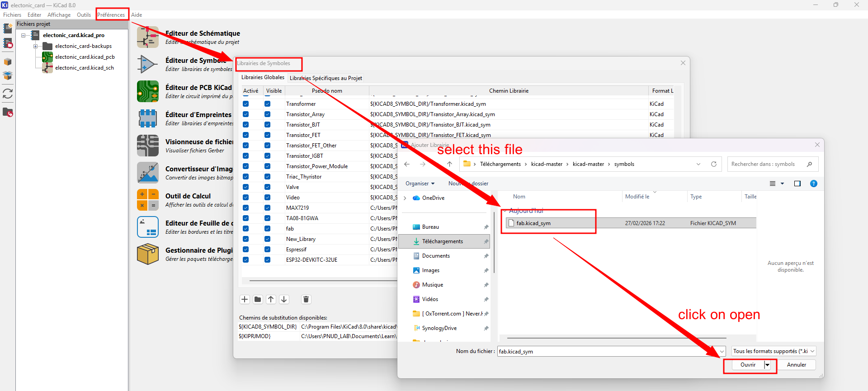Open the Symbol Editor icon
This screenshot has height=391, width=868.
148,64
